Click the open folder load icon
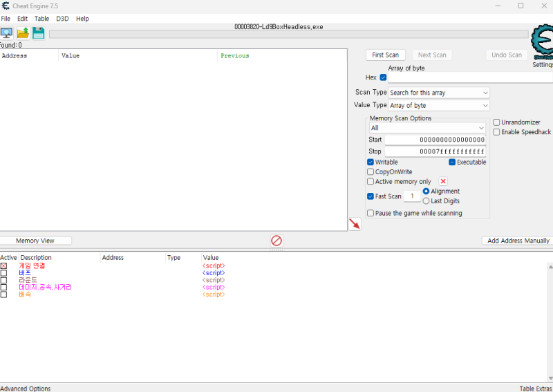This screenshot has width=553, height=392. (23, 33)
